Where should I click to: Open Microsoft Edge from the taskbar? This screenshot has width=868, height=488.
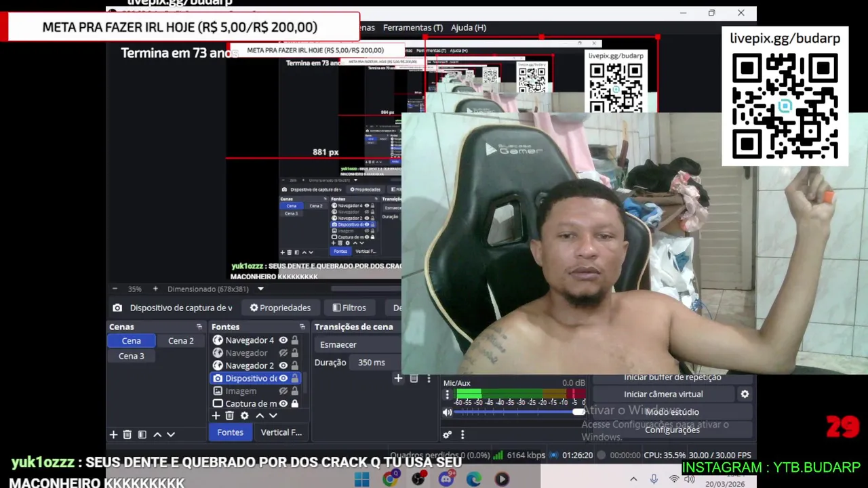474,479
